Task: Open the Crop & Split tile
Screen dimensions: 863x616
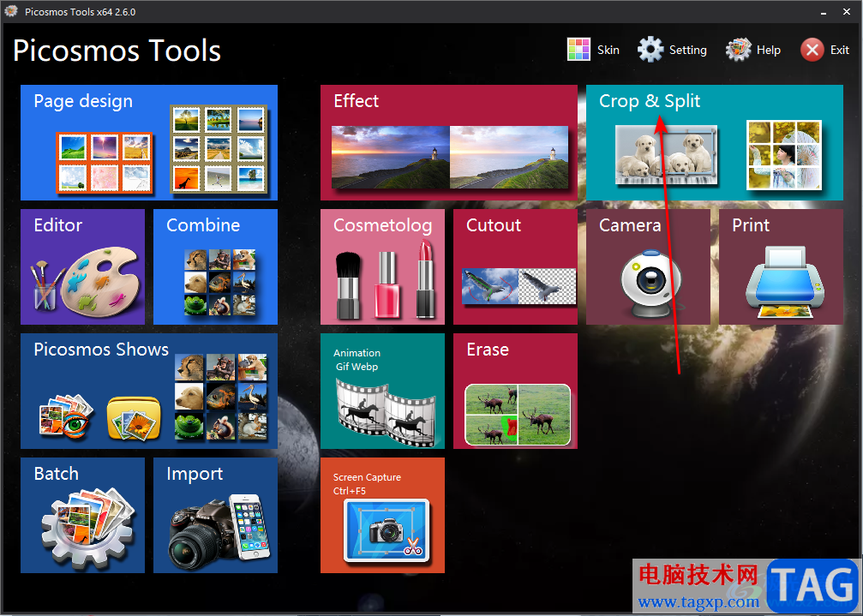Action: 715,142
